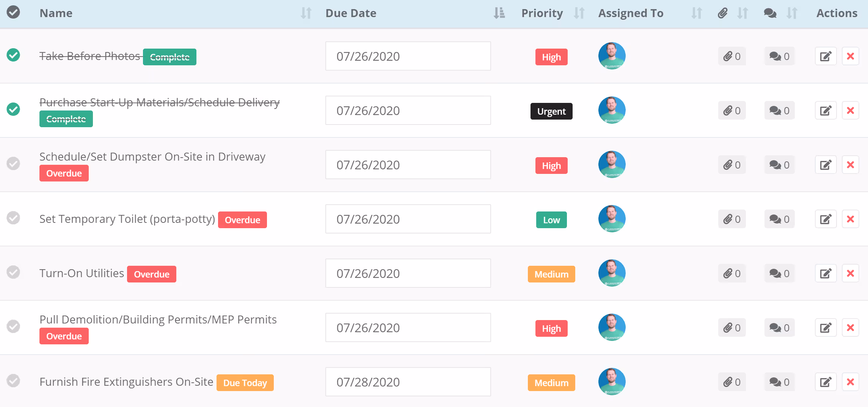This screenshot has height=407, width=868.
Task: Click High priority badge for Schedule/Set Dumpster
Action: coord(551,166)
